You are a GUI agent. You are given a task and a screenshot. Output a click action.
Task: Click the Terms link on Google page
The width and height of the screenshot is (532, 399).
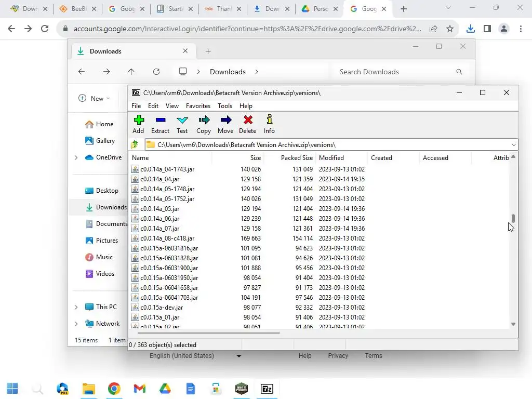pos(374,355)
